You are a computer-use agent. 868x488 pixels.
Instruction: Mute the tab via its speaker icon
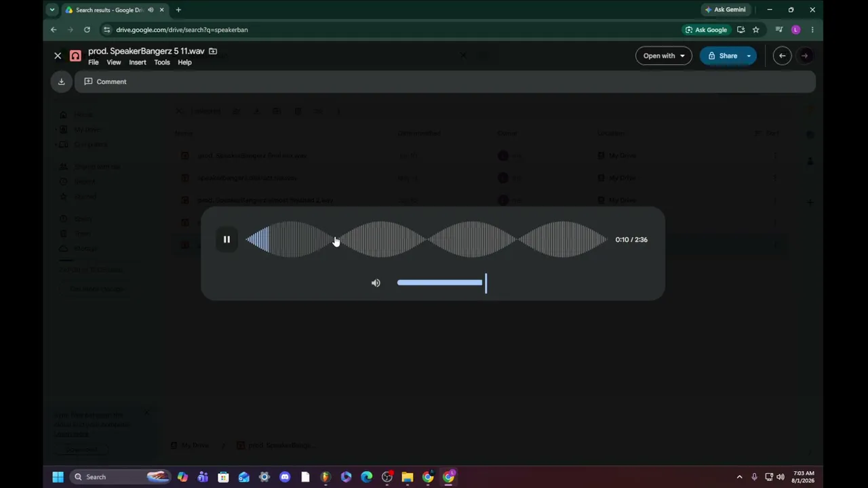point(151,9)
